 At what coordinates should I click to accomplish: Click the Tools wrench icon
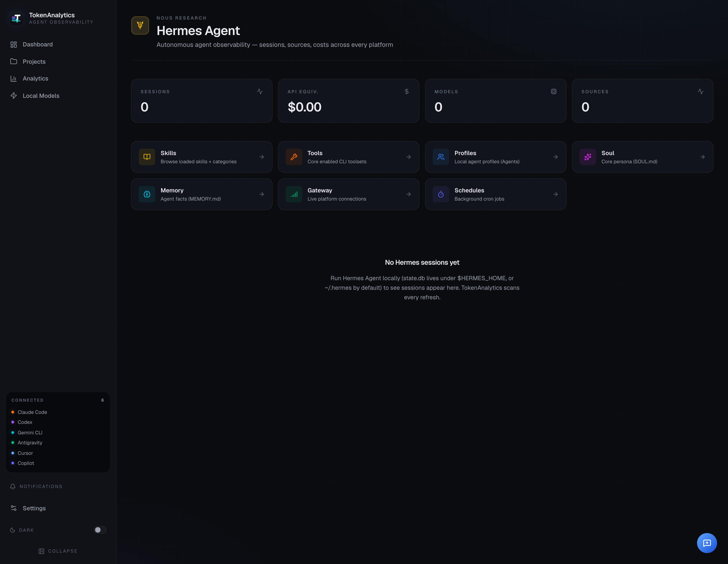point(294,157)
